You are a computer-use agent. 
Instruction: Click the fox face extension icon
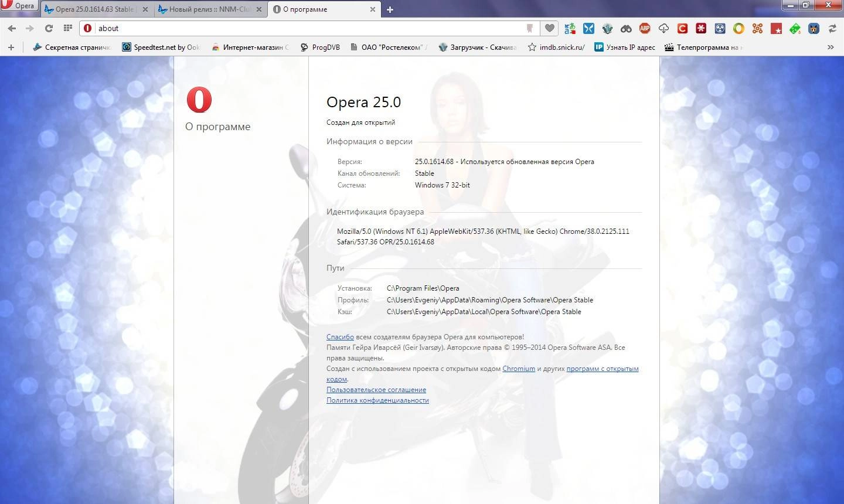(x=814, y=28)
